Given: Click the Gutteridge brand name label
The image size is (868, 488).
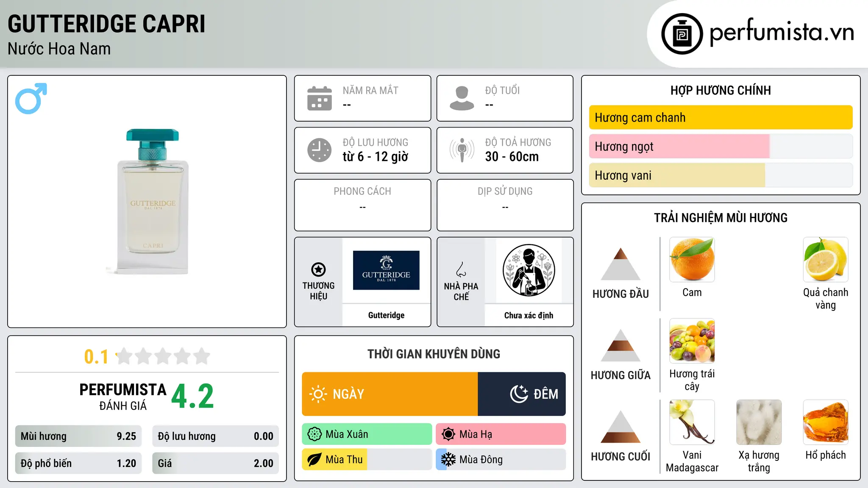Looking at the screenshot, I should pyautogui.click(x=386, y=315).
